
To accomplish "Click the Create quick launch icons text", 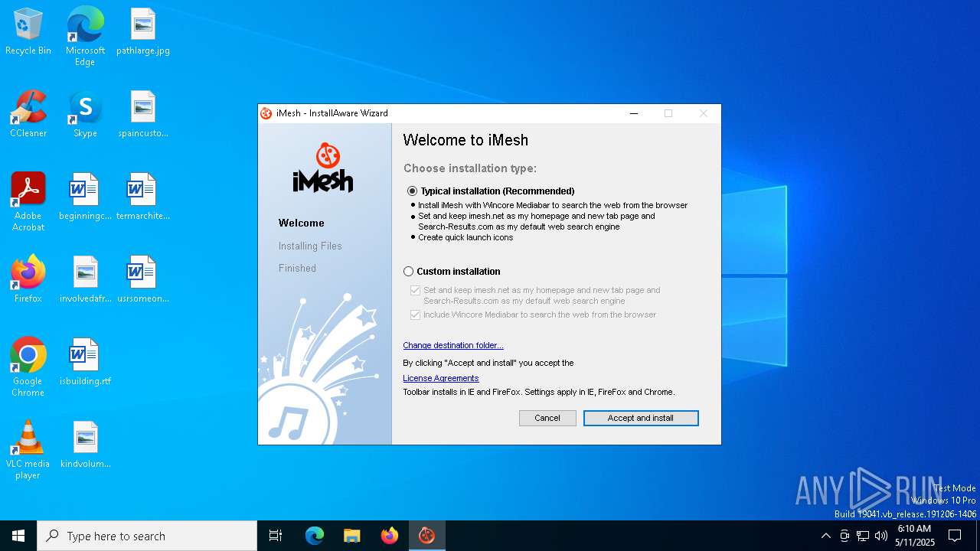I will (465, 238).
